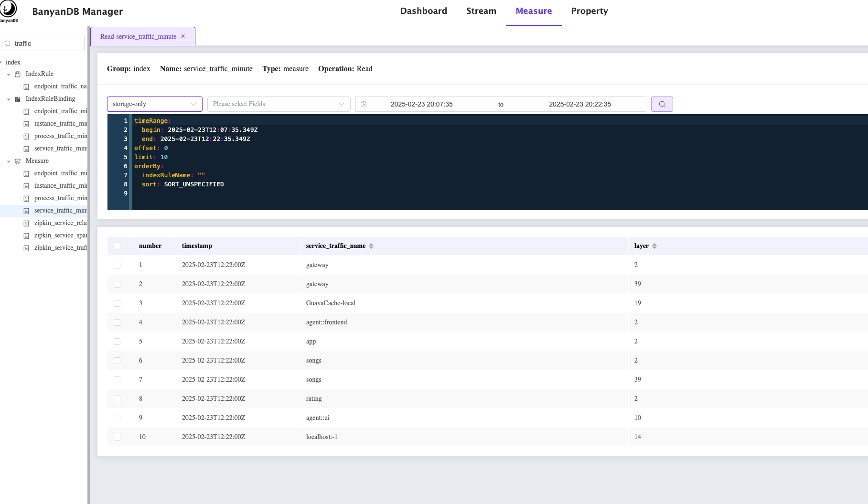The height and width of the screenshot is (504, 868).
Task: Open the storage-only dropdown
Action: [154, 104]
